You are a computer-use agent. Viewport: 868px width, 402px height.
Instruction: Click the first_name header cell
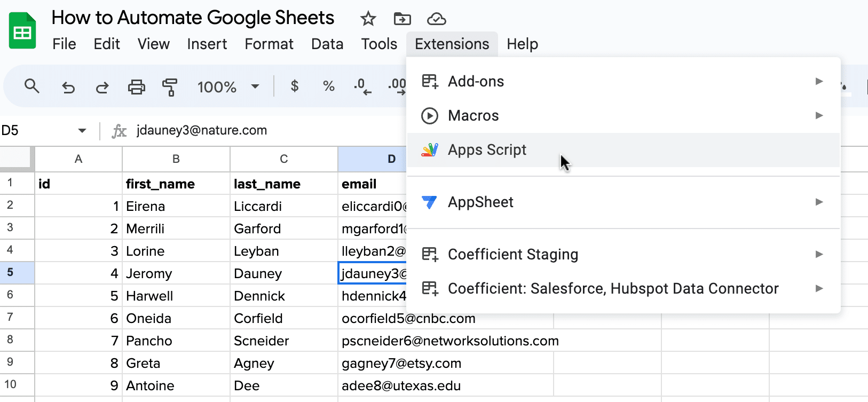click(x=176, y=184)
